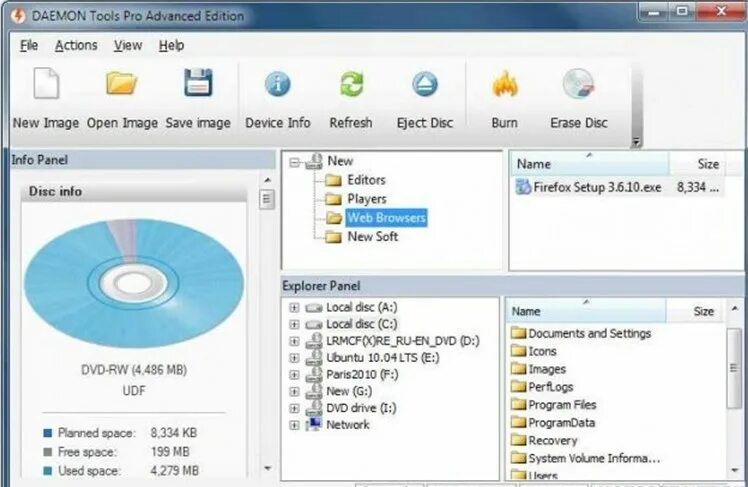
Task: Select the Images folder
Action: pos(547,369)
